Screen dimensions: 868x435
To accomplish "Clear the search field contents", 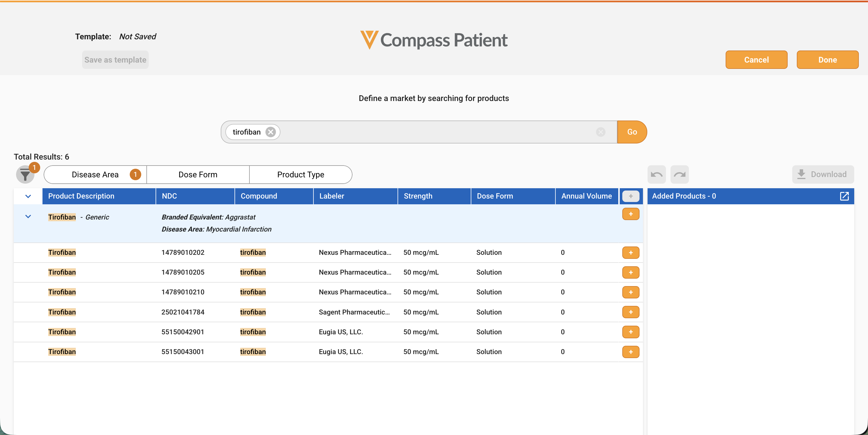I will coord(600,132).
